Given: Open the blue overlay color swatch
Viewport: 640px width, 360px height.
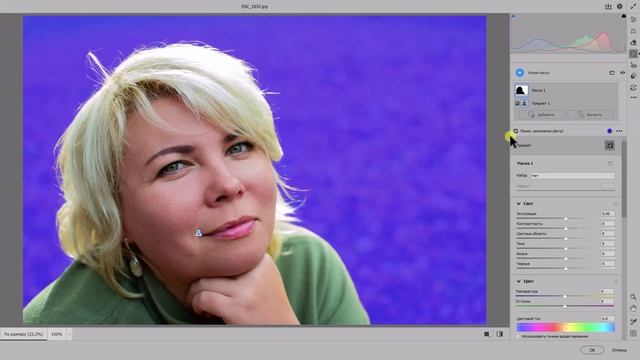Looking at the screenshot, I should coord(609,131).
